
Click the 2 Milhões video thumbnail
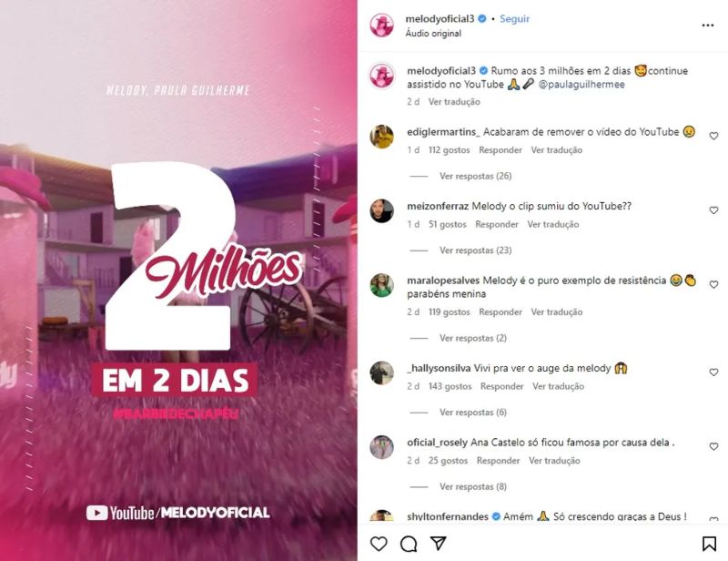tap(178, 280)
